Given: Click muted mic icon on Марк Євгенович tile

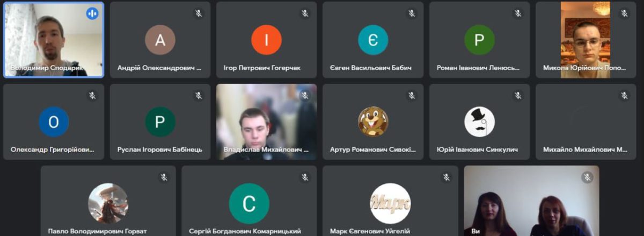Looking at the screenshot, I should click(x=447, y=177).
